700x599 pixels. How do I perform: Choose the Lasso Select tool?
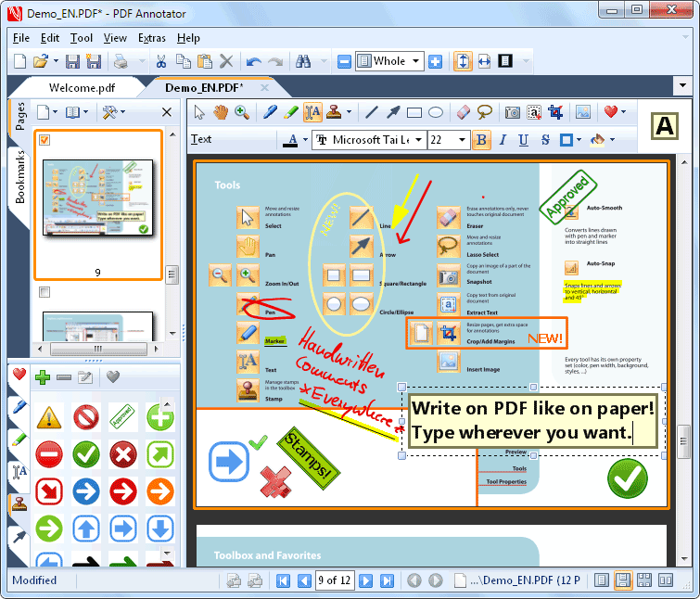[485, 112]
